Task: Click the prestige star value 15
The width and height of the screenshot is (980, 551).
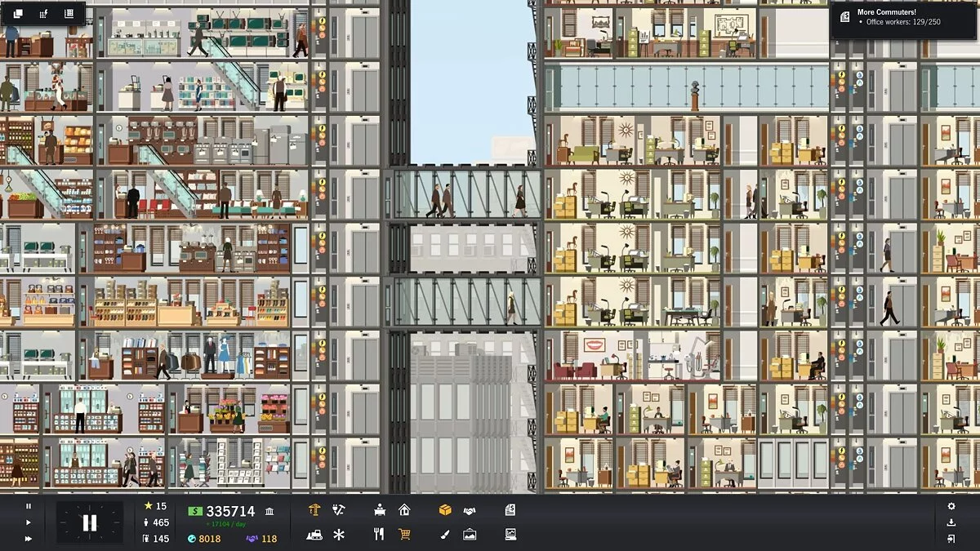Action: [x=161, y=506]
